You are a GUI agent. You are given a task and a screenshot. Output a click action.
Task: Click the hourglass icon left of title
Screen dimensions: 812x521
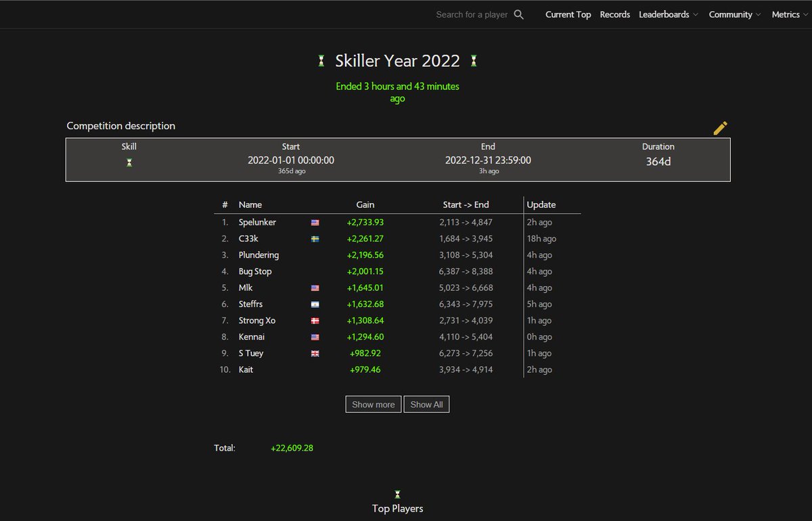(x=321, y=61)
